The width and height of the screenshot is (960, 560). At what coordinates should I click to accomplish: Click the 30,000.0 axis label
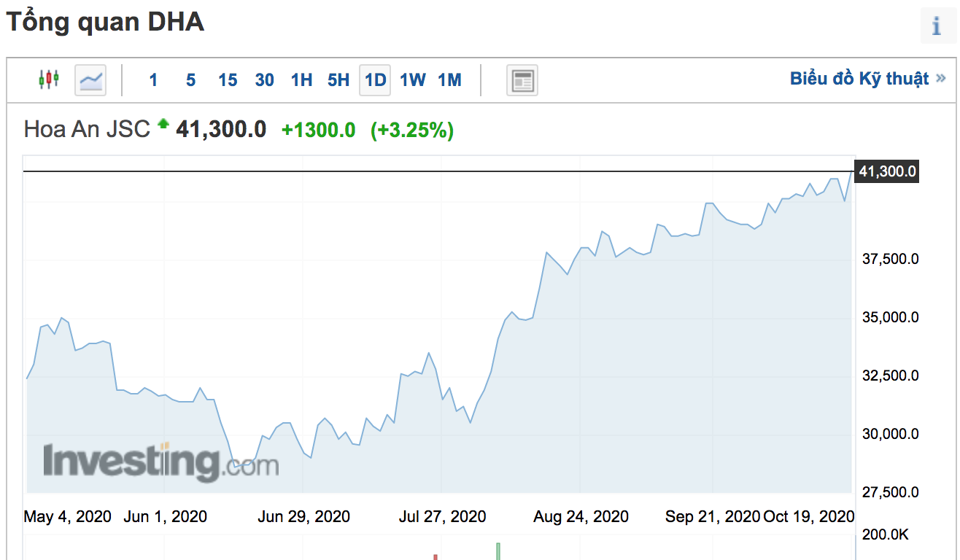pos(890,434)
